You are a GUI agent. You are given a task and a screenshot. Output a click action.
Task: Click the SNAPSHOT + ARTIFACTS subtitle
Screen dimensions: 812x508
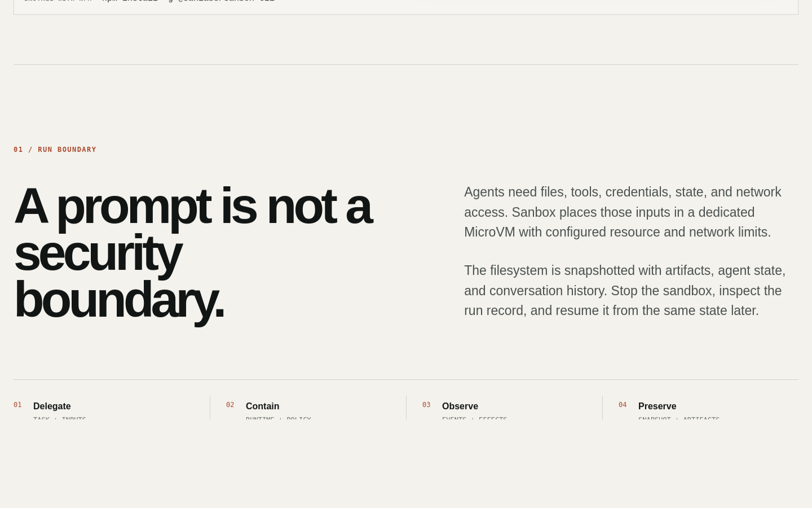click(x=679, y=418)
